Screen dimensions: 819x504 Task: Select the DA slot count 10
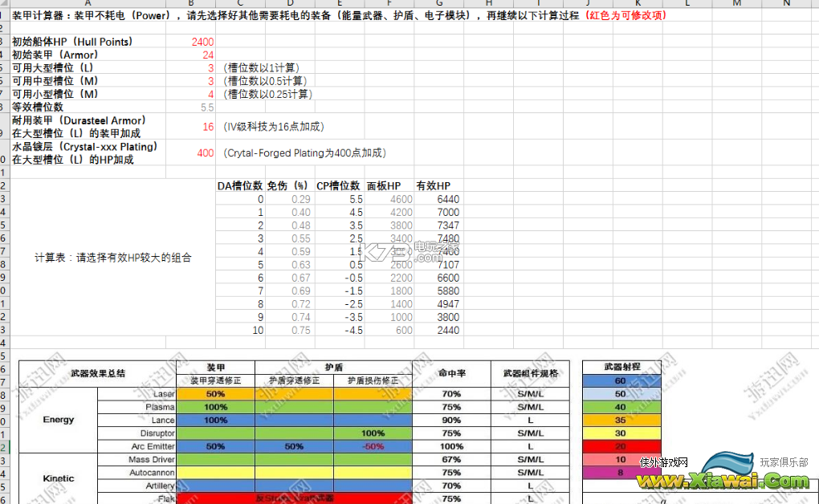pyautogui.click(x=258, y=330)
